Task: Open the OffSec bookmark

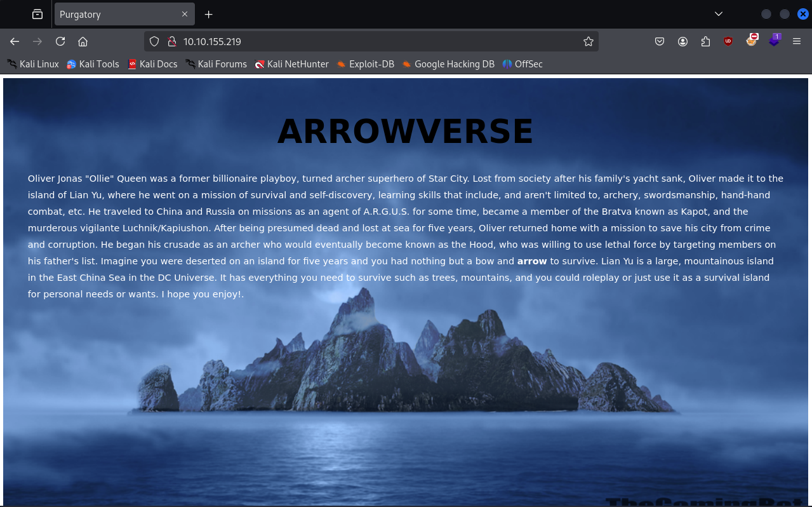Action: pyautogui.click(x=522, y=64)
